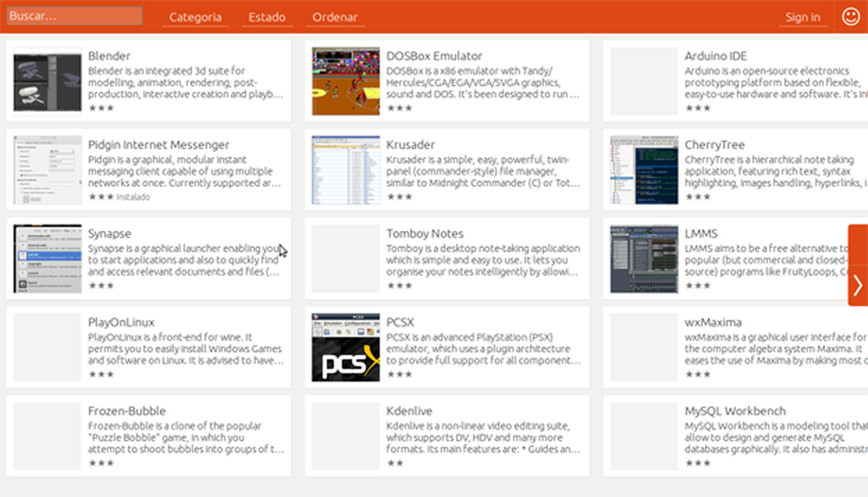Click the Blender screenshot thumbnail
This screenshot has width=868, height=497.
tap(46, 80)
